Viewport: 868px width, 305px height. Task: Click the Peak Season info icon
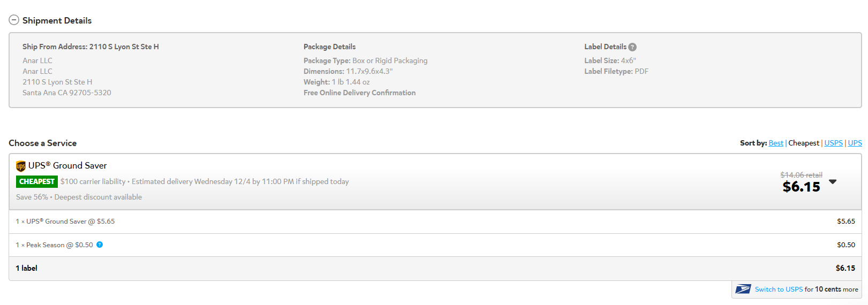pos(100,245)
